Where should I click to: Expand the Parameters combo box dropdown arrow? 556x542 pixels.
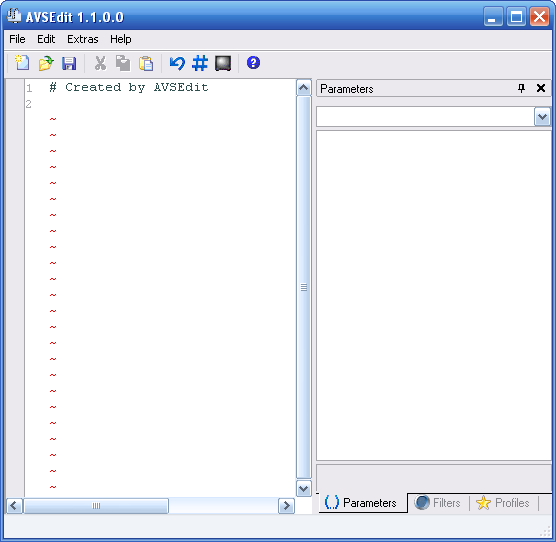(x=542, y=117)
